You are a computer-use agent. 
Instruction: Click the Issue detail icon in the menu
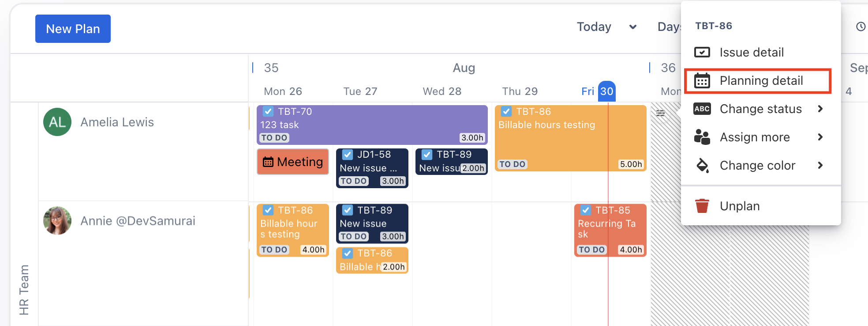click(x=702, y=53)
